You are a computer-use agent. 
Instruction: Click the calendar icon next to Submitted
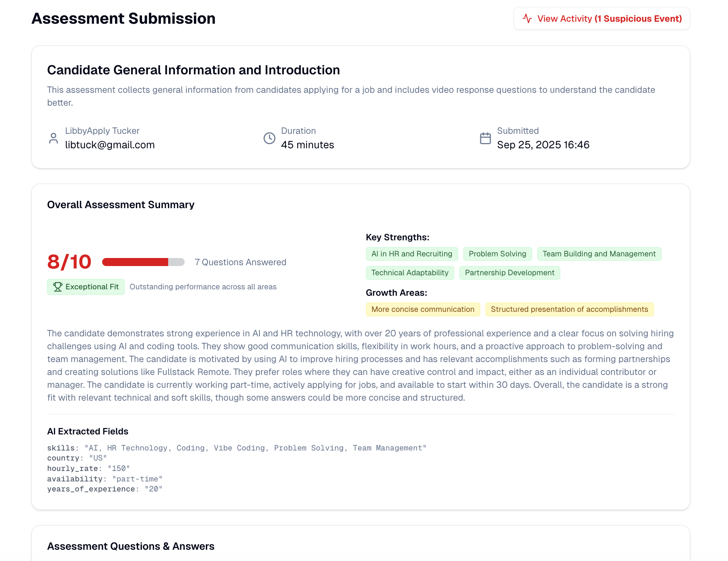pyautogui.click(x=485, y=138)
